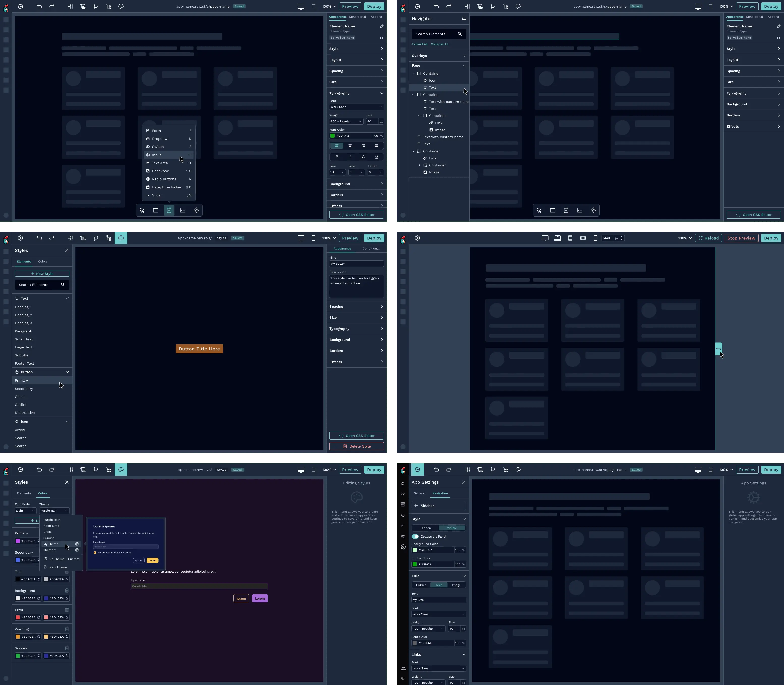
Task: Click hammer-and-wrench tools sidebar icon
Action: click(x=403, y=536)
